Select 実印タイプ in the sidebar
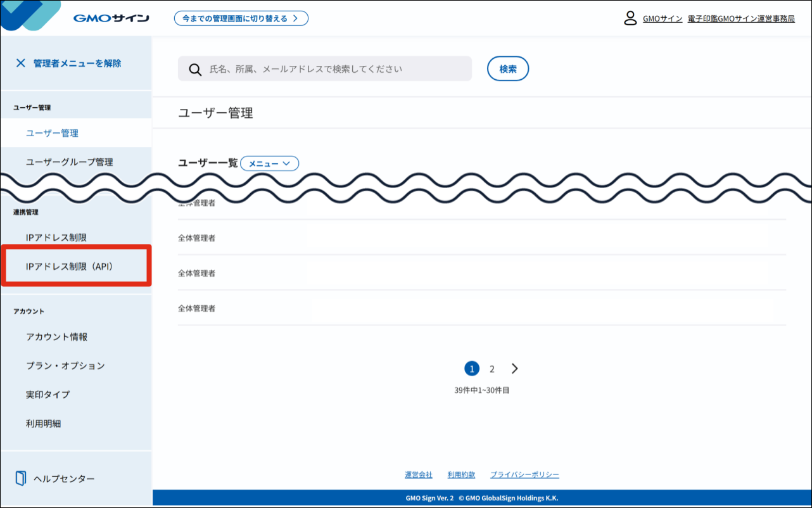The height and width of the screenshot is (508, 812). pos(48,394)
